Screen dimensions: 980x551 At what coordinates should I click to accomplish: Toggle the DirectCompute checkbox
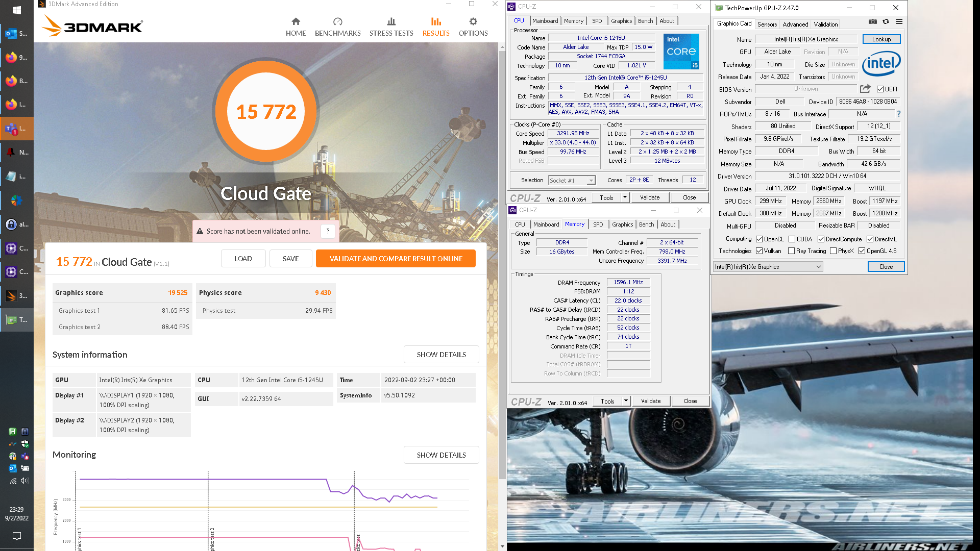coord(821,239)
